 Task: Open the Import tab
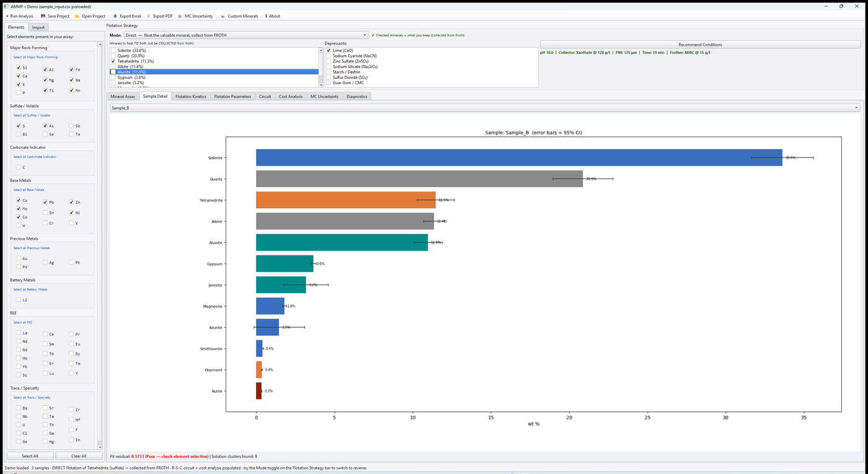click(x=38, y=27)
